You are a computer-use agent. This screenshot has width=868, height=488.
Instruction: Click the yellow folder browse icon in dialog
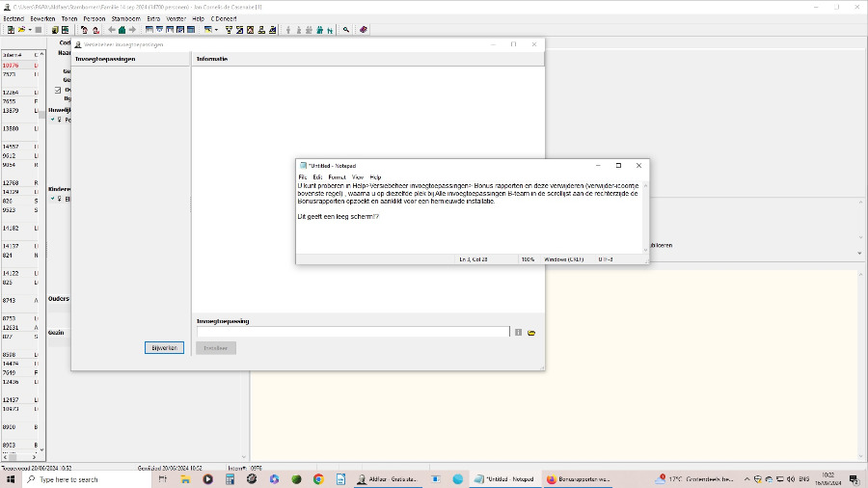tap(531, 332)
